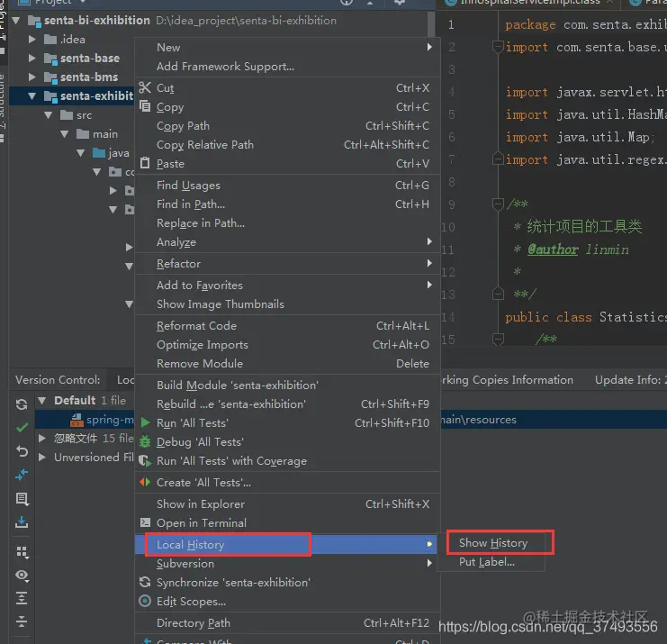Click the Create 'All Tests' configuration icon

pyautogui.click(x=145, y=482)
